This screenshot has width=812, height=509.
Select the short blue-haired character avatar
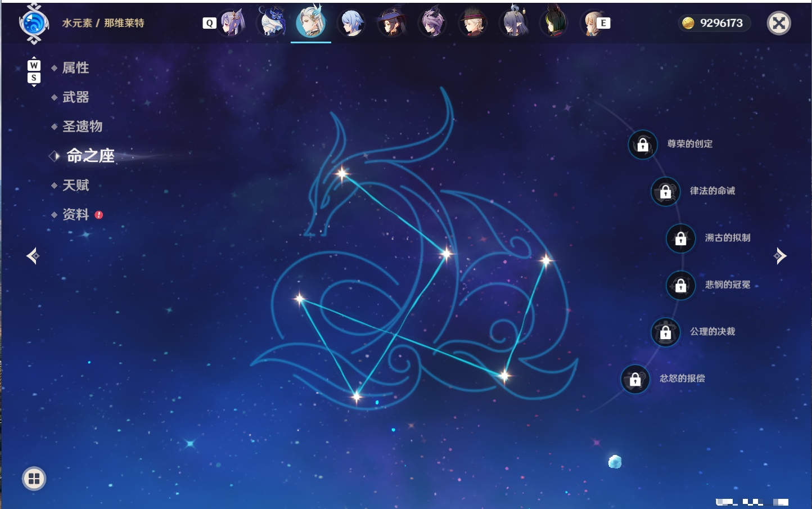point(352,24)
